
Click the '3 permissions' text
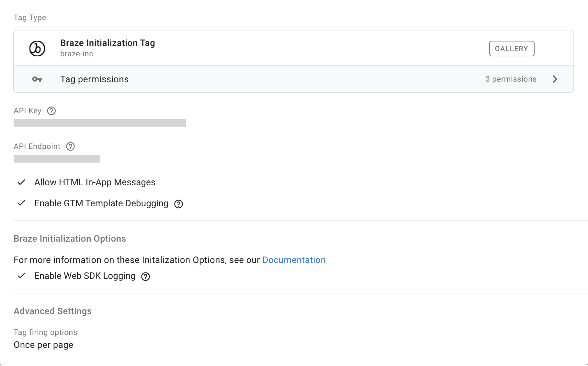[x=511, y=79]
